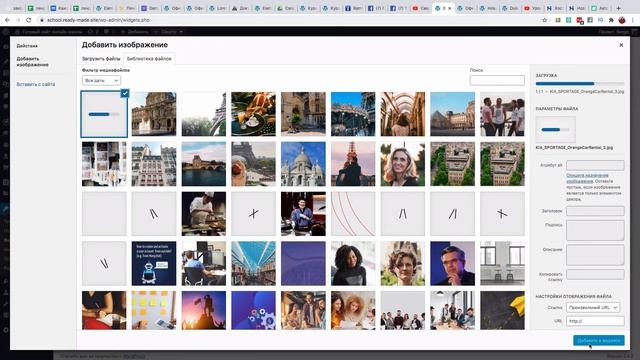
Task: Select the yellow sticky notes thumbnail
Action: pyautogui.click(x=154, y=310)
